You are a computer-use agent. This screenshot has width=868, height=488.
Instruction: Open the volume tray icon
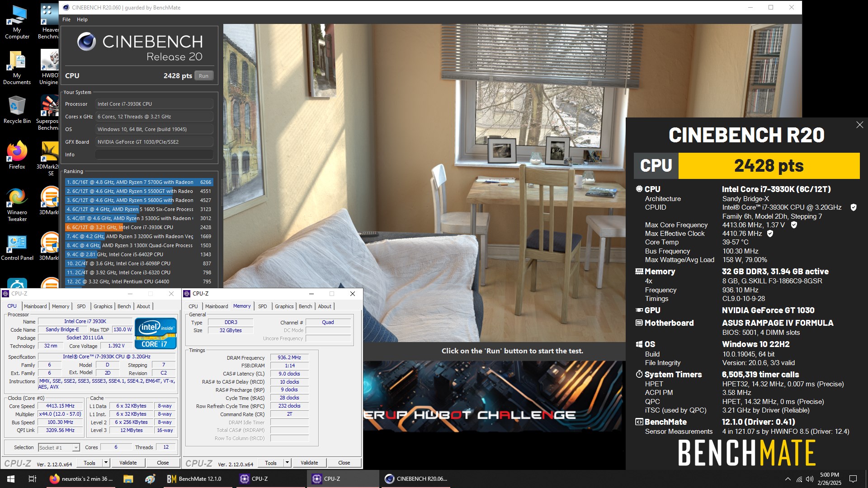810,479
